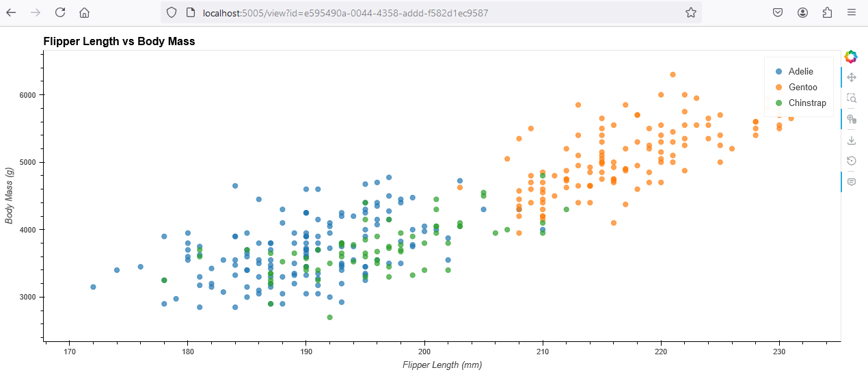Select the Box Zoom tool

[x=851, y=98]
